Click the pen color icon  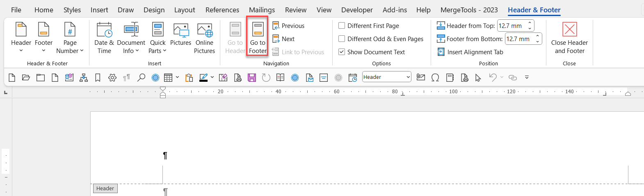coord(203,77)
